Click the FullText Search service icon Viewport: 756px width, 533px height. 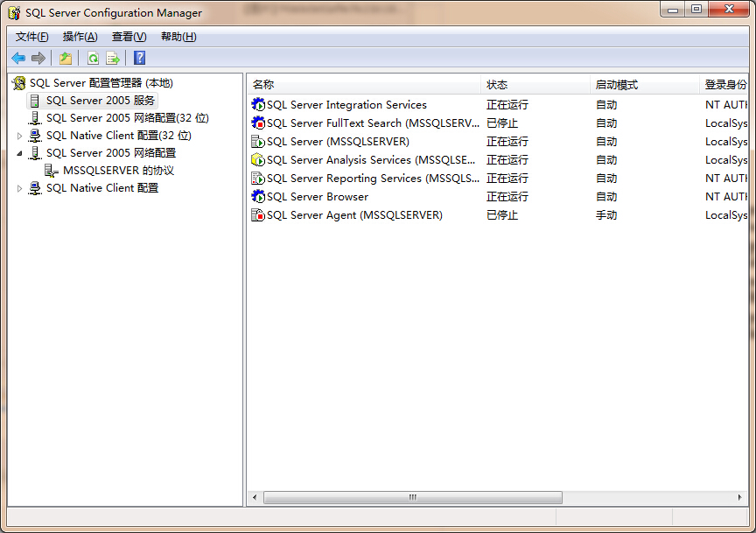[x=258, y=123]
